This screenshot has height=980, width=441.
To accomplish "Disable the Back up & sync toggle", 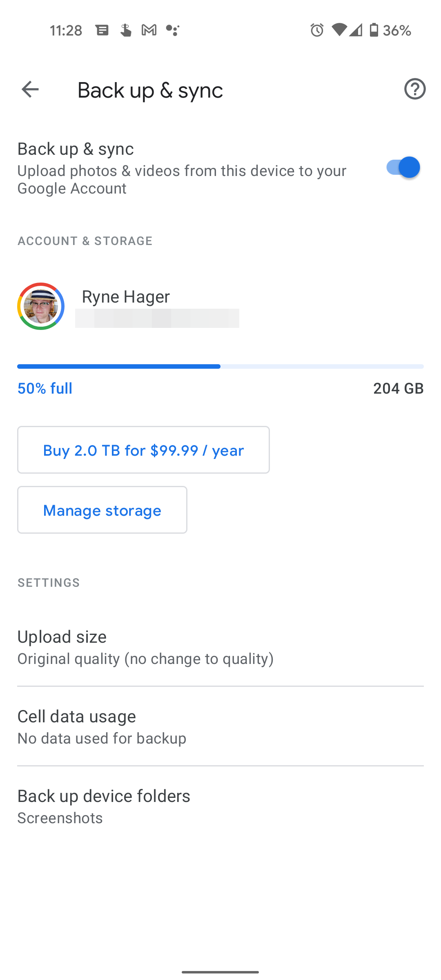I will coord(403,167).
